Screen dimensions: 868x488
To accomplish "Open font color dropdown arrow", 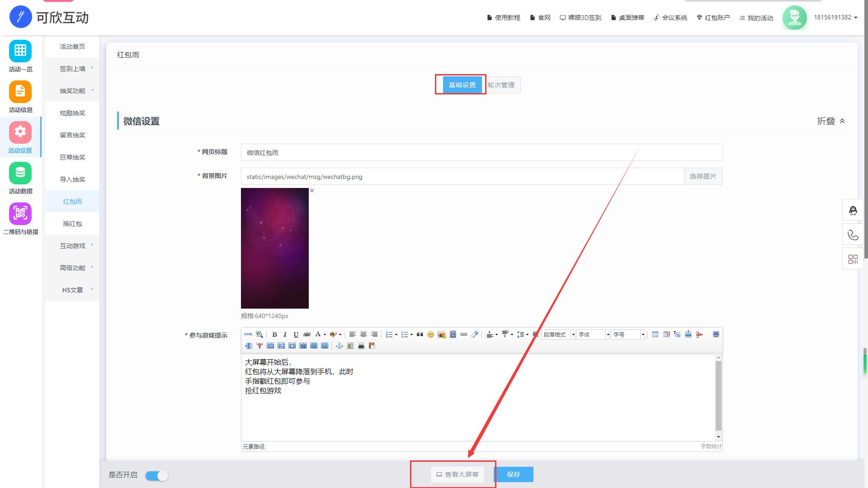I will click(325, 335).
